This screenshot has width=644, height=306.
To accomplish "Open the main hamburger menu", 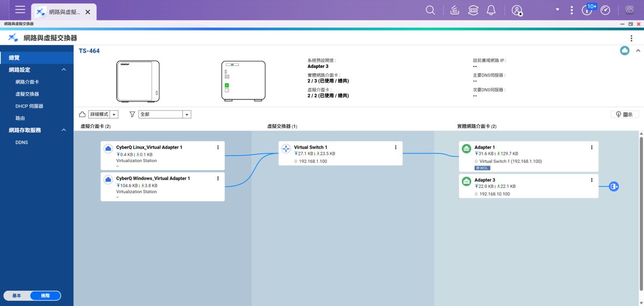I will click(20, 10).
